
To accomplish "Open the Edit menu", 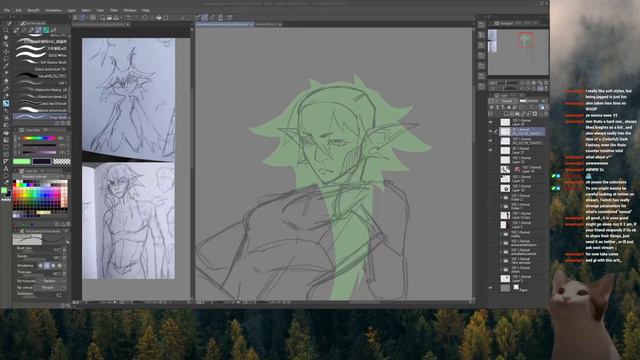I will tap(19, 10).
